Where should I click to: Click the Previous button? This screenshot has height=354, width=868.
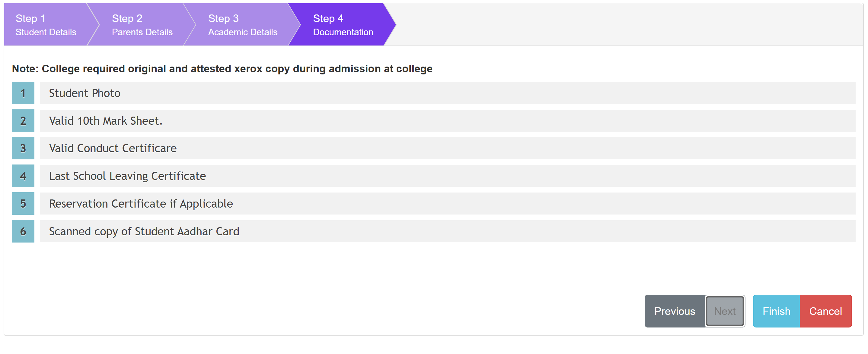pyautogui.click(x=674, y=311)
